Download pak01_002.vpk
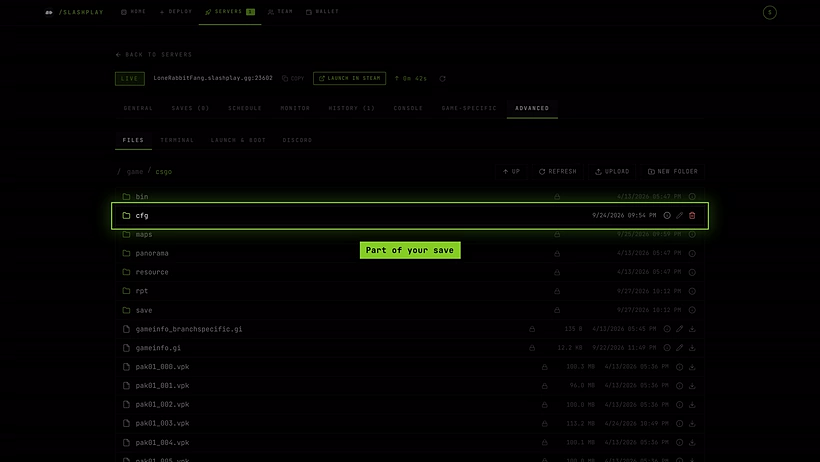The width and height of the screenshot is (820, 462). (x=692, y=404)
